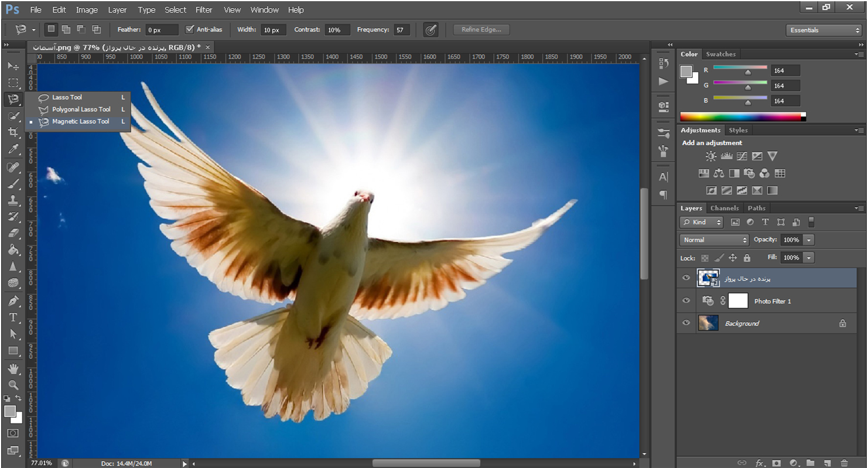Select the Horizontal Type tool

click(x=13, y=317)
